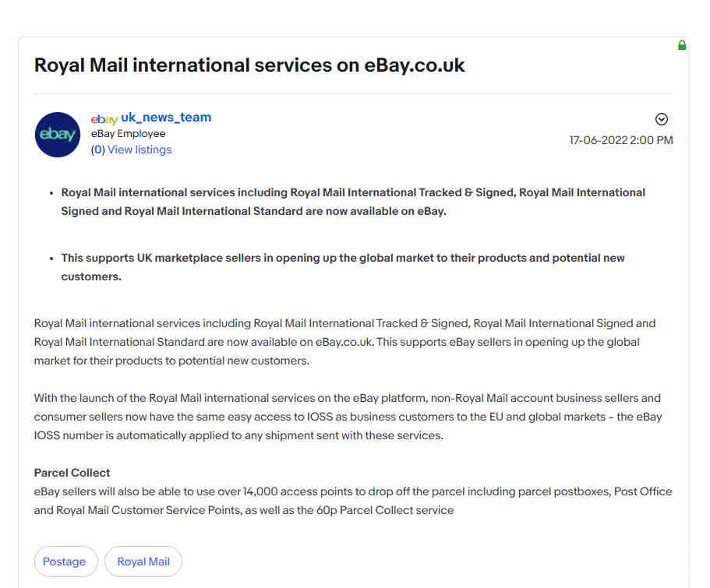This screenshot has height=588, width=710.
Task: Click the bullet marker before the second bold point
Action: coord(51,259)
